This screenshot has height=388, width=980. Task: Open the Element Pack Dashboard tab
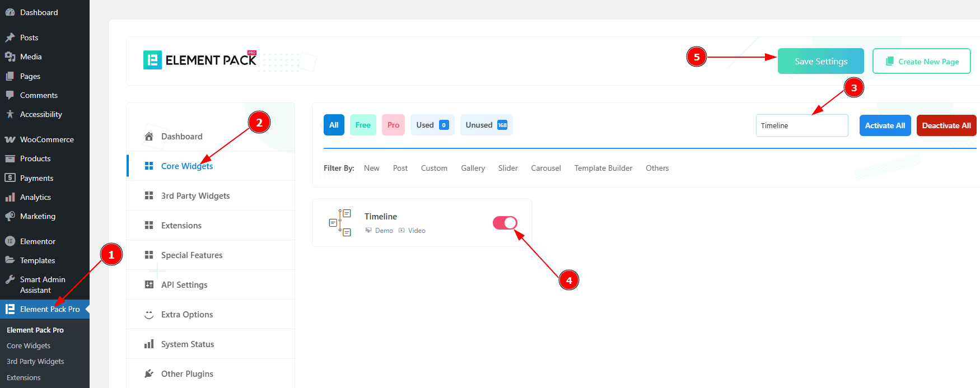pyautogui.click(x=211, y=136)
